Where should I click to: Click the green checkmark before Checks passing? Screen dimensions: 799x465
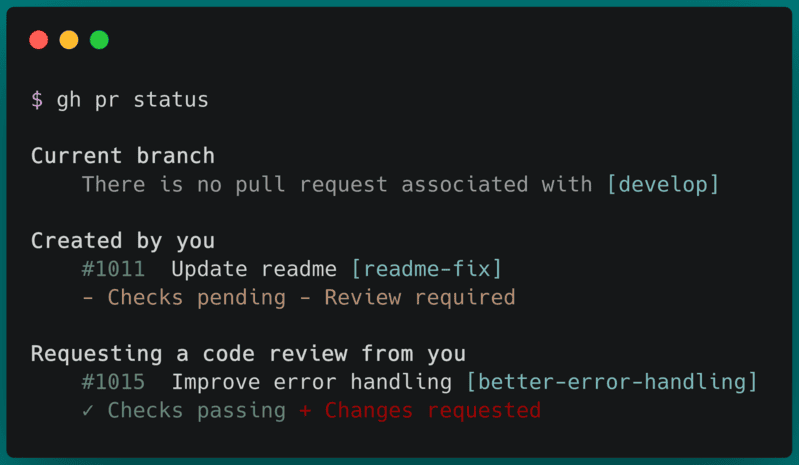[88, 411]
